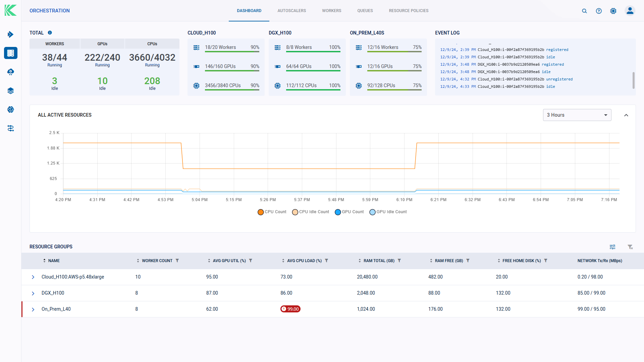The width and height of the screenshot is (644, 362).
Task: Switch to the Queues tab
Action: 365,11
